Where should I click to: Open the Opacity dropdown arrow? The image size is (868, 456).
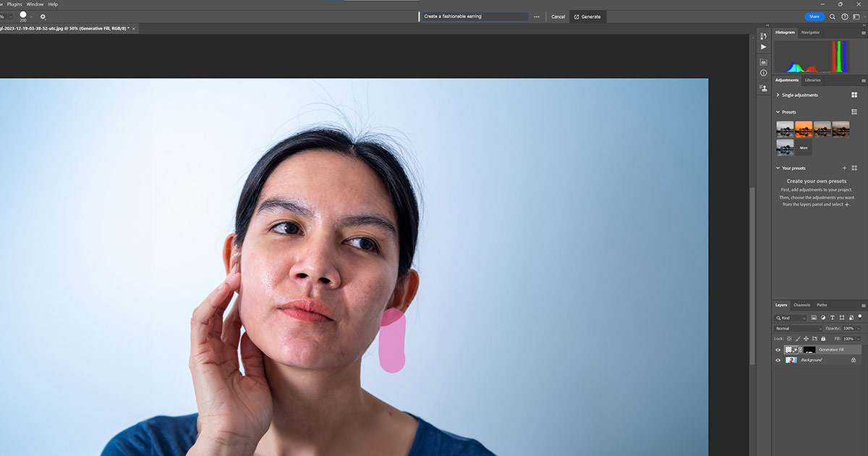tap(859, 329)
